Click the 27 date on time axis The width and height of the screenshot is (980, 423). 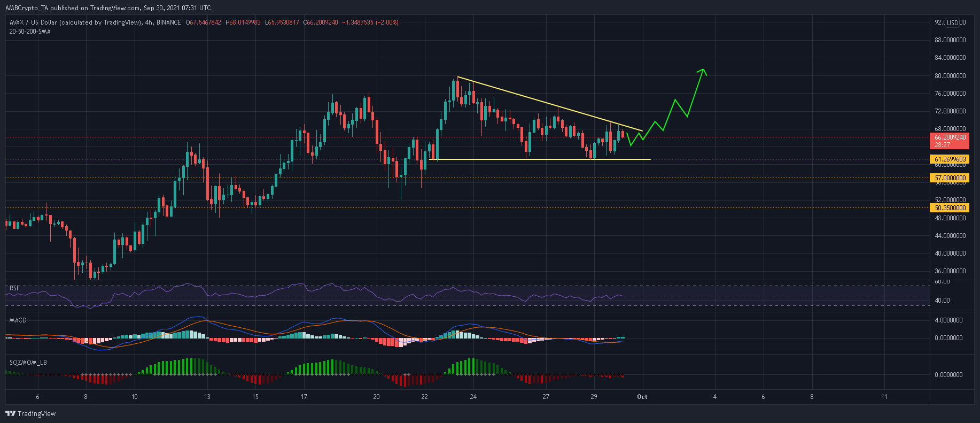click(x=546, y=397)
